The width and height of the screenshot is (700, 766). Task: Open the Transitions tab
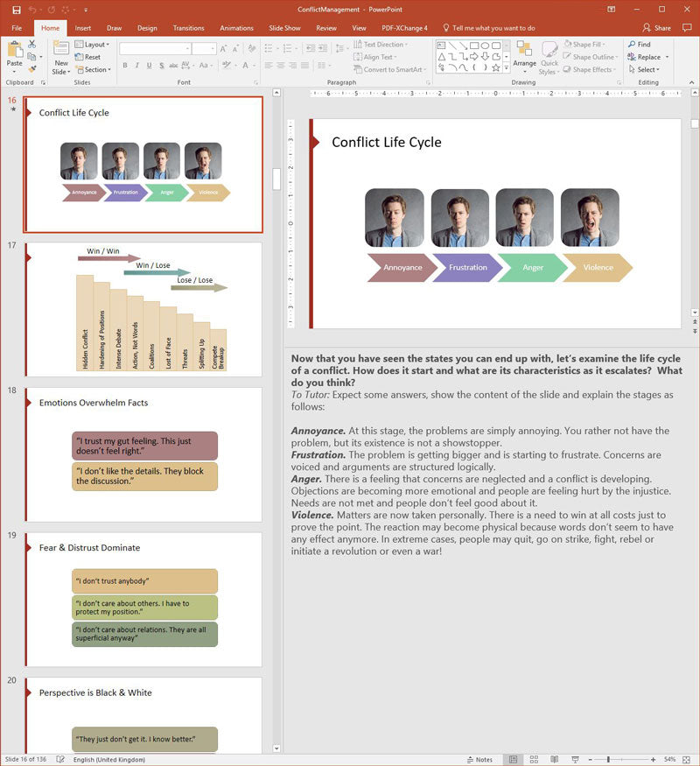[188, 28]
